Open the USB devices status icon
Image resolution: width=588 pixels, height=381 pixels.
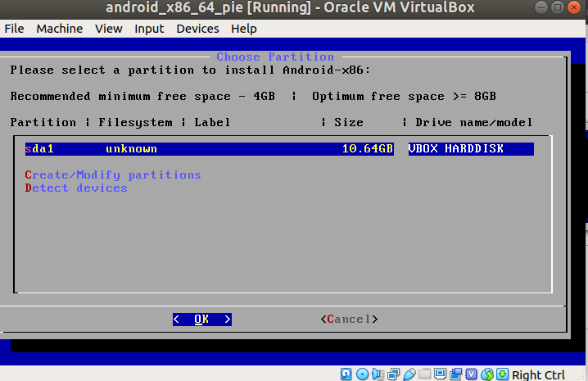click(409, 374)
